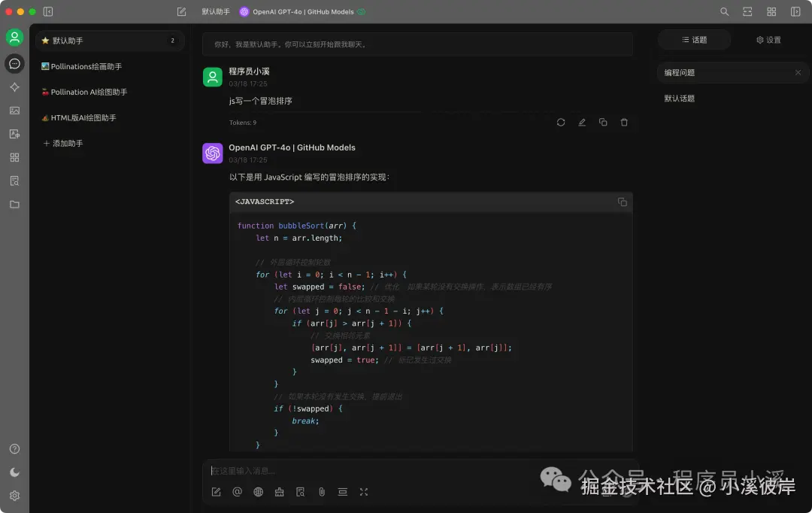Open the image painting sidebar icon

(14, 111)
